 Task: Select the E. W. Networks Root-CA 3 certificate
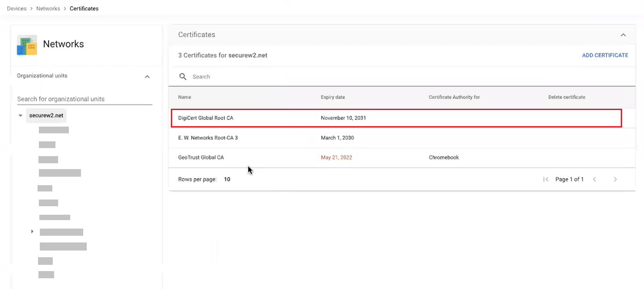pyautogui.click(x=208, y=138)
